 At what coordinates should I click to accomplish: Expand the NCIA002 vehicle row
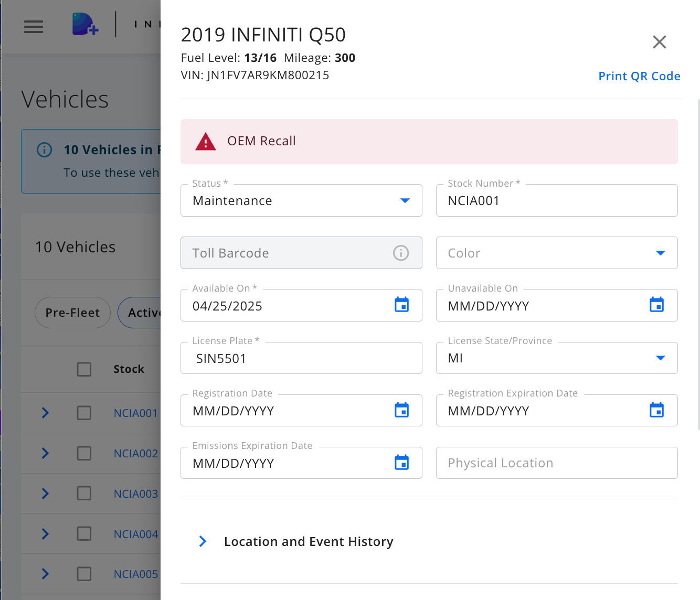[45, 453]
